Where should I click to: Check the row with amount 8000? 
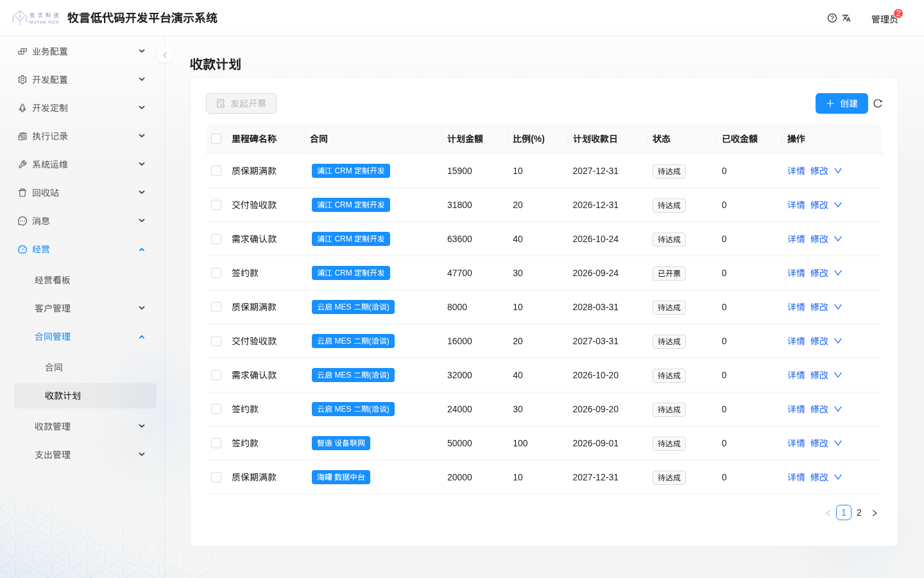pyautogui.click(x=216, y=307)
